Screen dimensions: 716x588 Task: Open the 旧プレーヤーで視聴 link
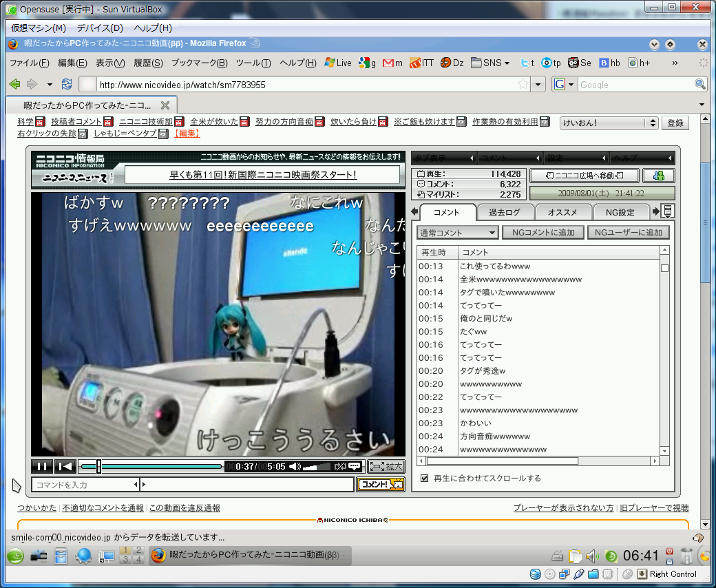[x=654, y=507]
